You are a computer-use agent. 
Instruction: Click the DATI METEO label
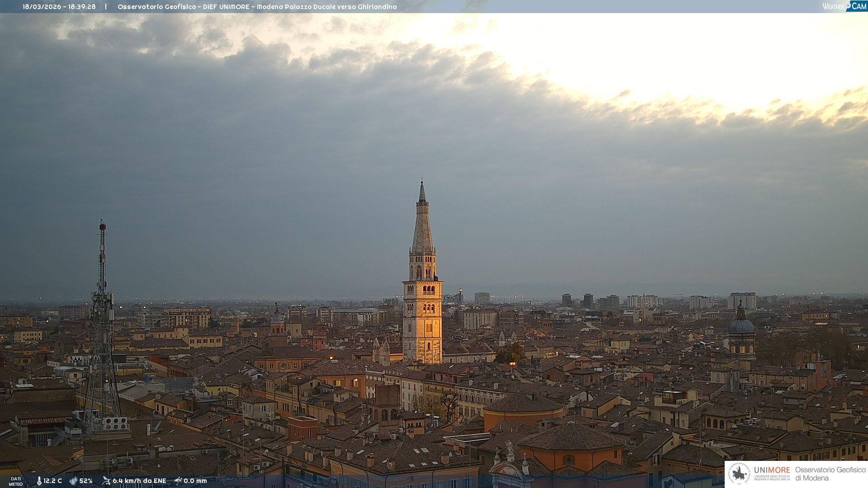(16, 481)
